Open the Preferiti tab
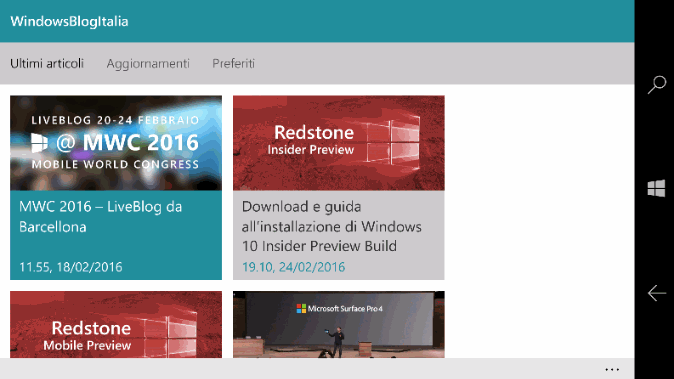The height and width of the screenshot is (379, 674). point(233,64)
